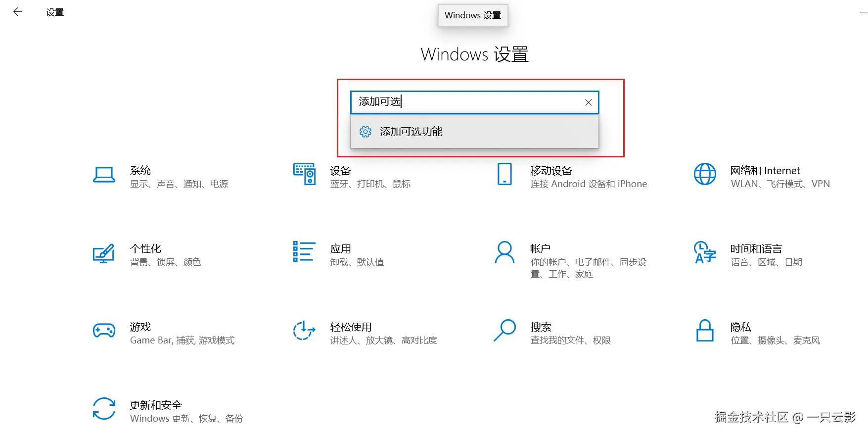Open the 系统 settings category label
The width and height of the screenshot is (868, 436).
click(140, 170)
